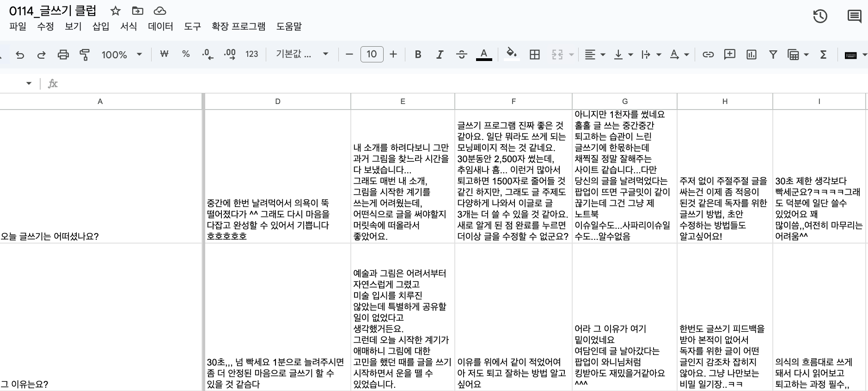Screen dimensions: 868x391
Task: Click the font size field showing 10
Action: coord(372,54)
